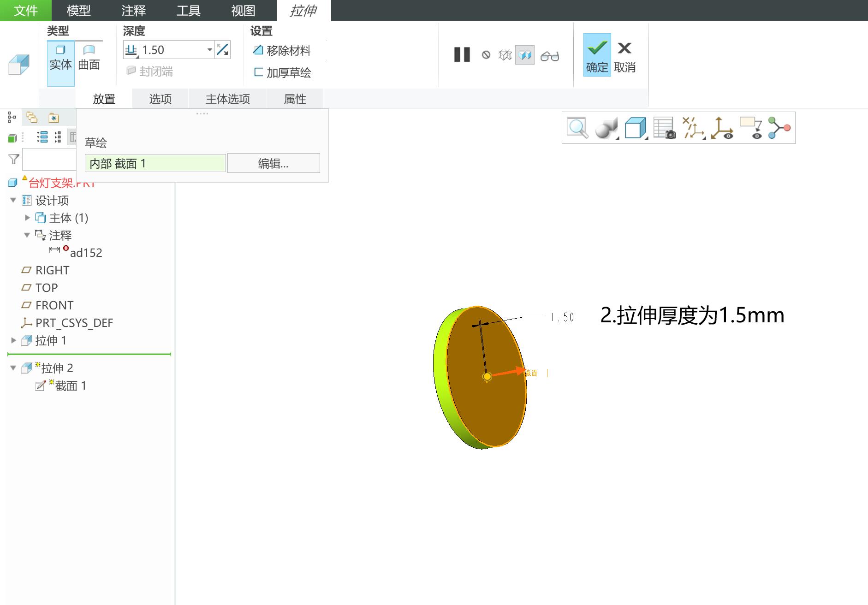Switch to 模型 tab
This screenshot has height=605, width=868.
click(78, 11)
